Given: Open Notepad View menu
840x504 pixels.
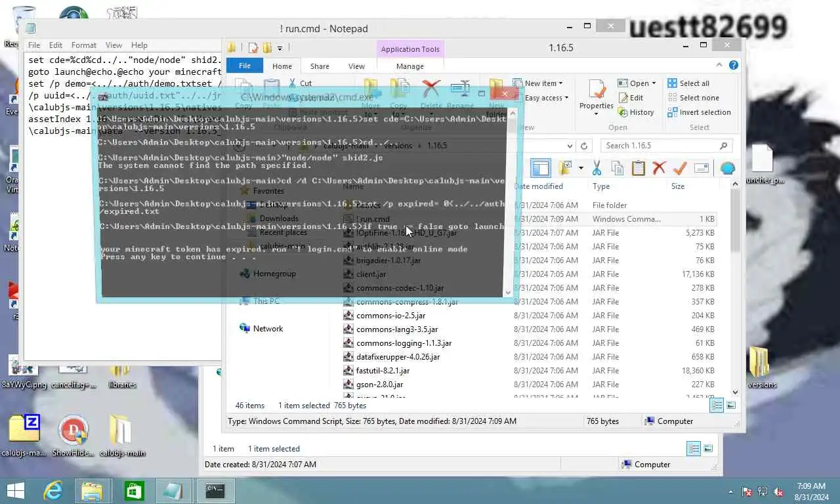Looking at the screenshot, I should pyautogui.click(x=114, y=45).
